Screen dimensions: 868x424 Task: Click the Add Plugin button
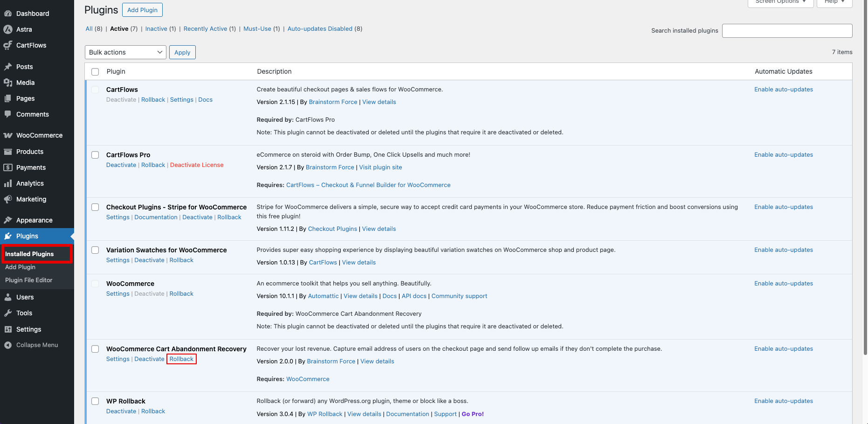(142, 10)
